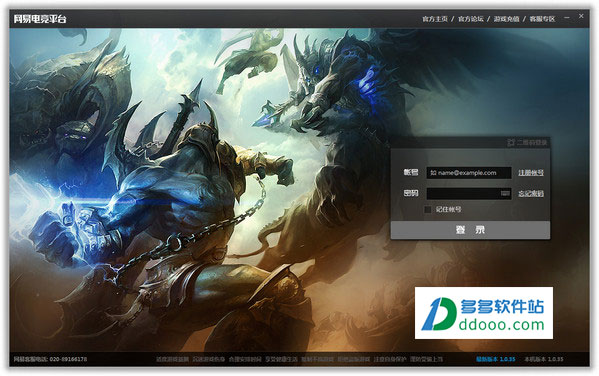Screen dimensions: 599x376
Task: Open the 官方论坛 forum link
Action: [471, 19]
